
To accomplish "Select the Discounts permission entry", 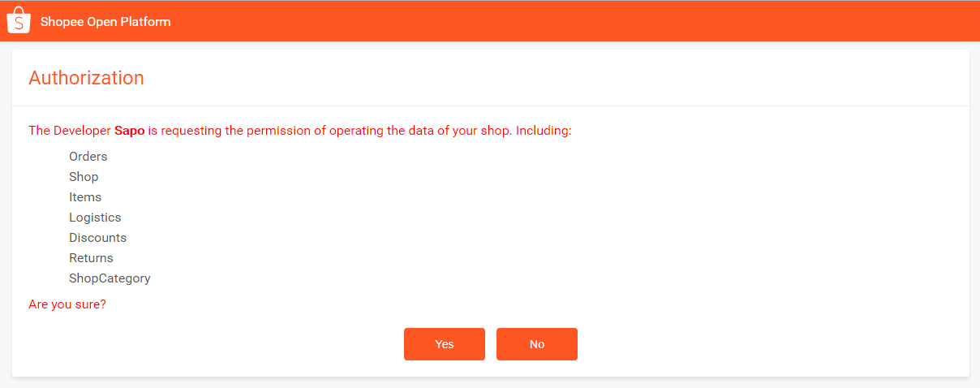I will 97,238.
